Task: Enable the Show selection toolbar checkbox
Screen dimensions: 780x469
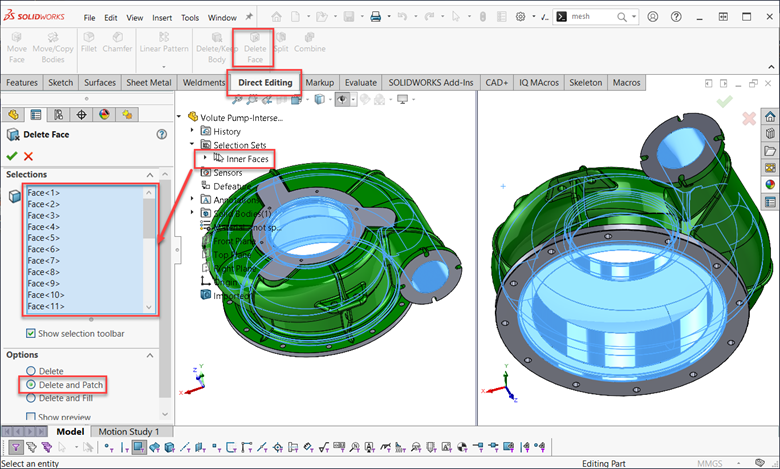Action: (31, 333)
